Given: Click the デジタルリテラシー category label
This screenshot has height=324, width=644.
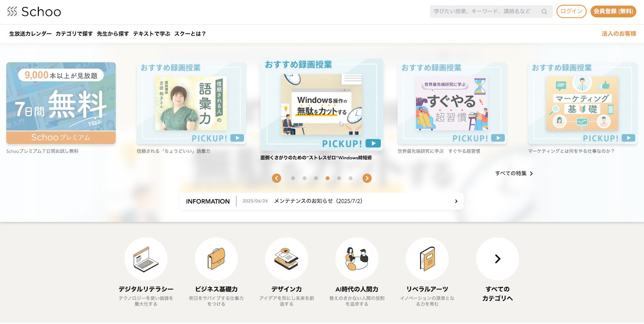Looking at the screenshot, I should tap(146, 289).
